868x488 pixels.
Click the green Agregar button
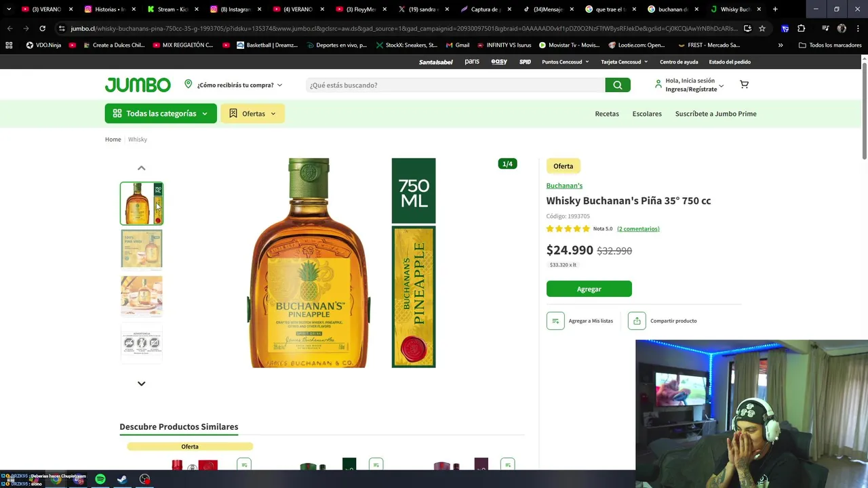589,289
